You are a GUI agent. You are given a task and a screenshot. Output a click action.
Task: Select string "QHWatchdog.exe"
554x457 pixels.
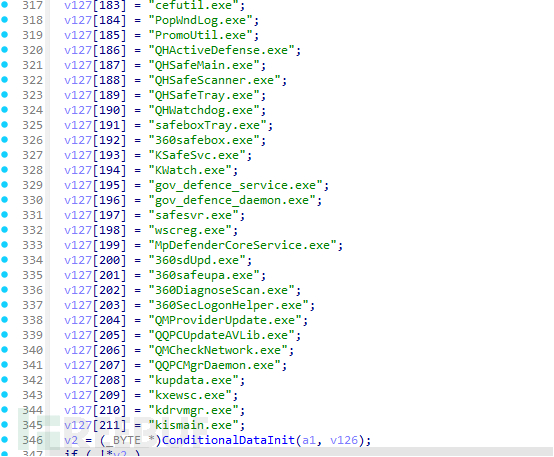point(204,110)
